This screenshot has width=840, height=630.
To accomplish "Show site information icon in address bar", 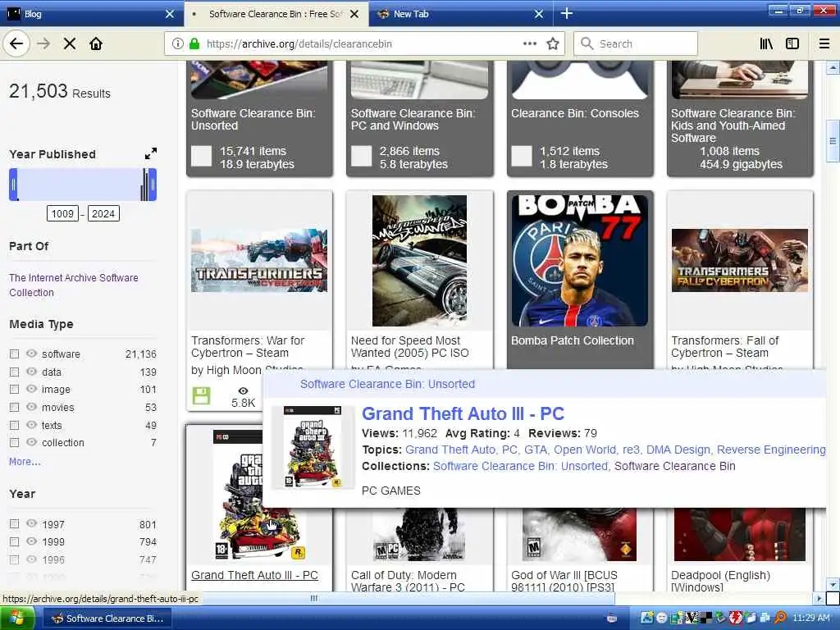I will (x=177, y=44).
